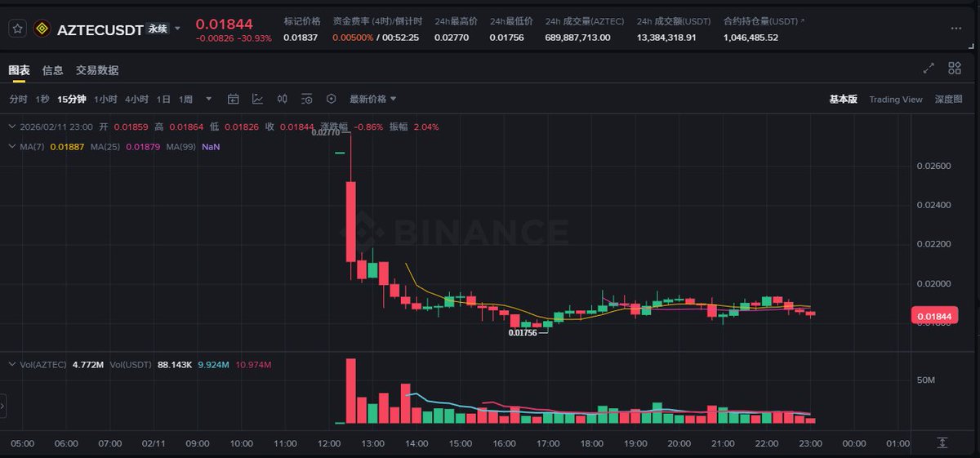Open the go-to-date calendar icon

click(x=233, y=99)
